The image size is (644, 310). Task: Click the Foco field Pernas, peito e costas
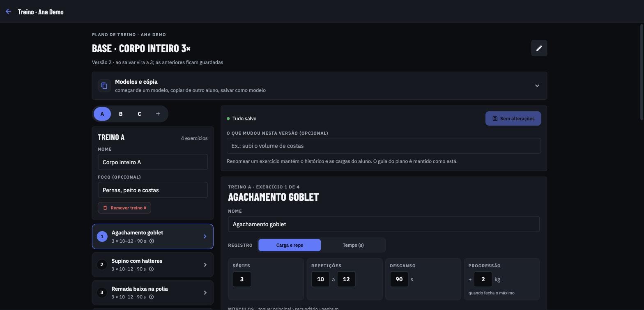tap(152, 190)
